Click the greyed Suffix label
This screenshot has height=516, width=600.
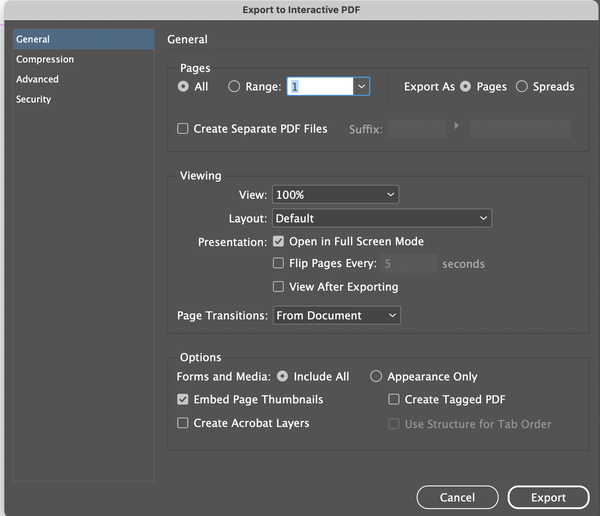point(365,129)
